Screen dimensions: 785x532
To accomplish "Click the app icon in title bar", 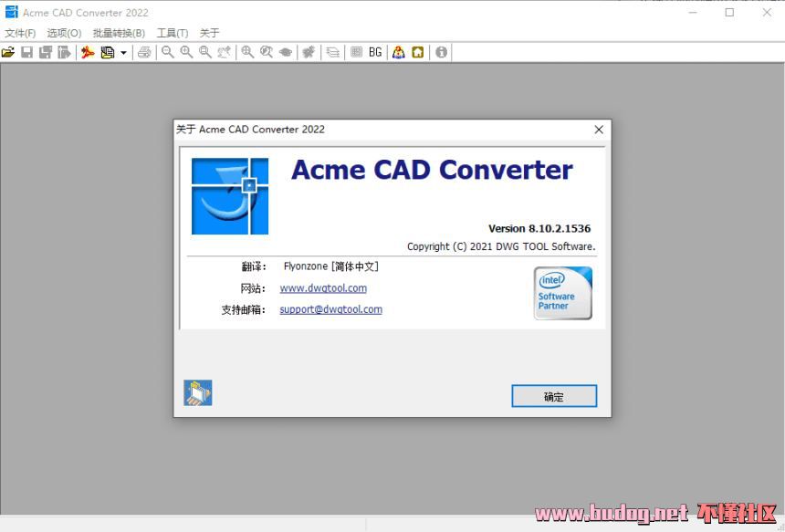I will pos(12,13).
